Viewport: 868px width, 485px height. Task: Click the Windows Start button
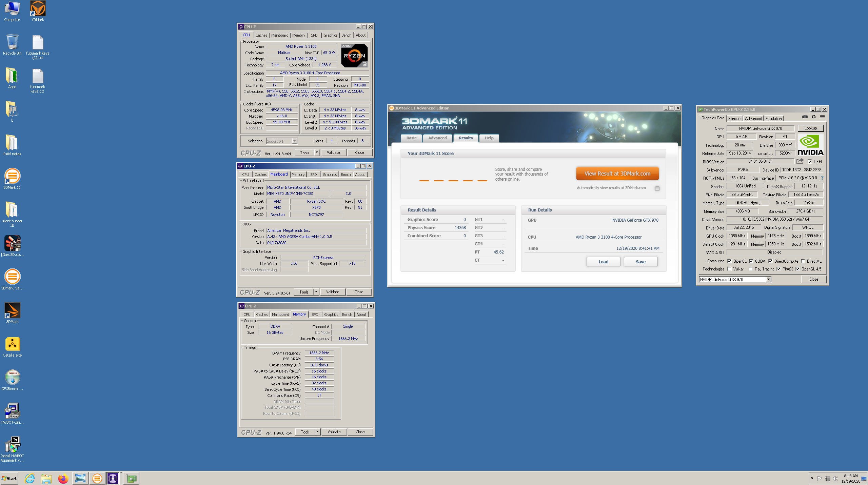point(9,479)
